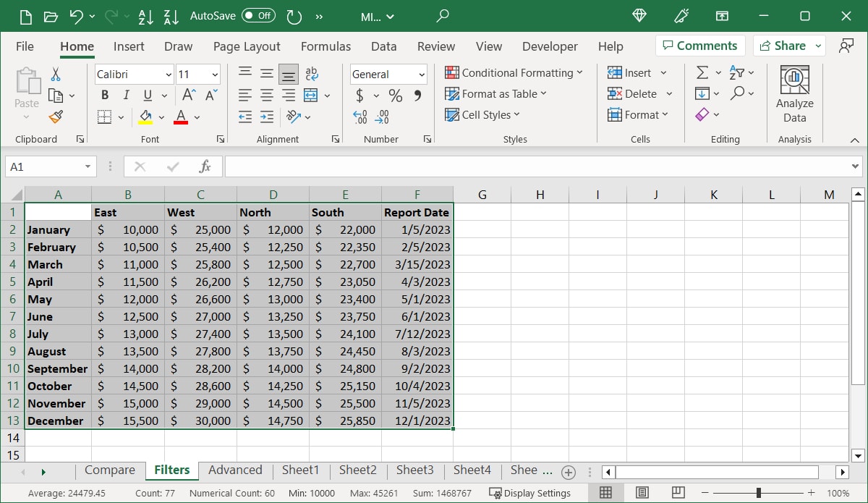Click the Wrap Text icon

[311, 72]
